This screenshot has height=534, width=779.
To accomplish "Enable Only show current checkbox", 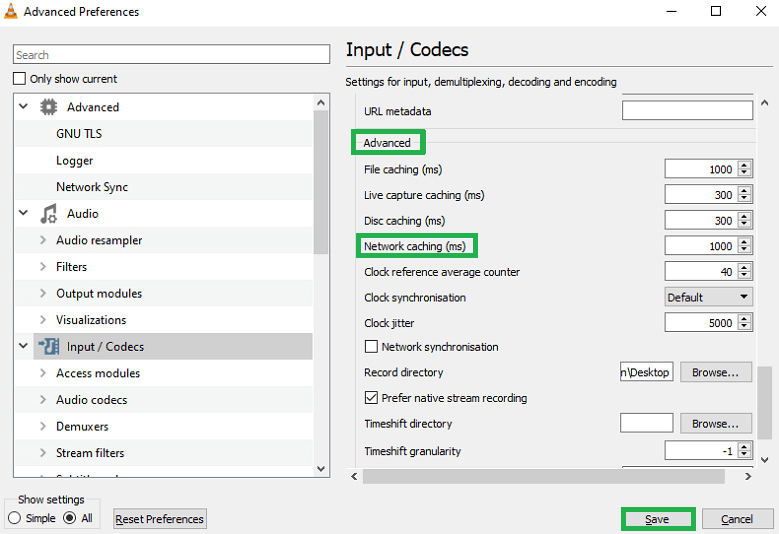I will pyautogui.click(x=19, y=78).
